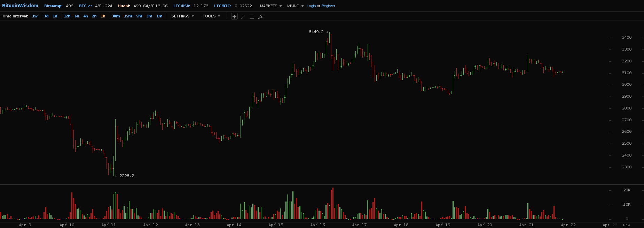Click the Login link
The height and width of the screenshot is (228, 644).
(311, 6)
